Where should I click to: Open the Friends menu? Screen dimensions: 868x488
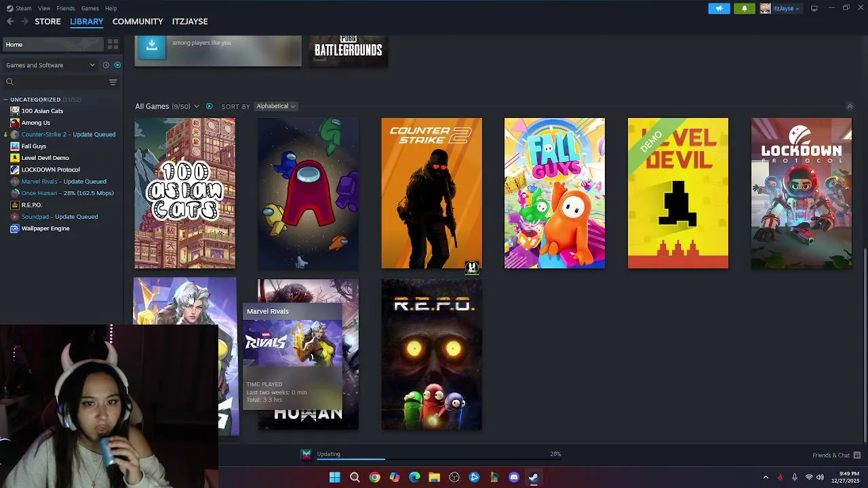[x=66, y=8]
